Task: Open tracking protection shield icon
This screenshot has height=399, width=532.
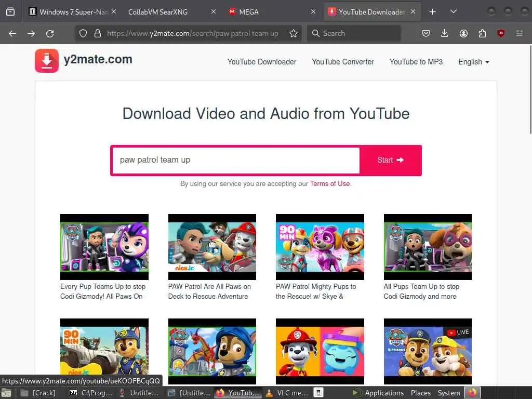Action: (x=83, y=33)
